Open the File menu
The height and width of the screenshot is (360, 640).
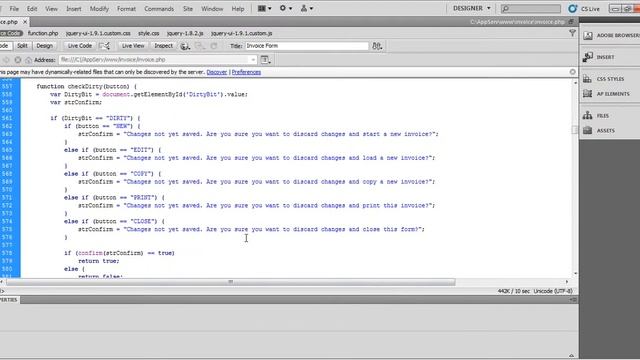14,9
